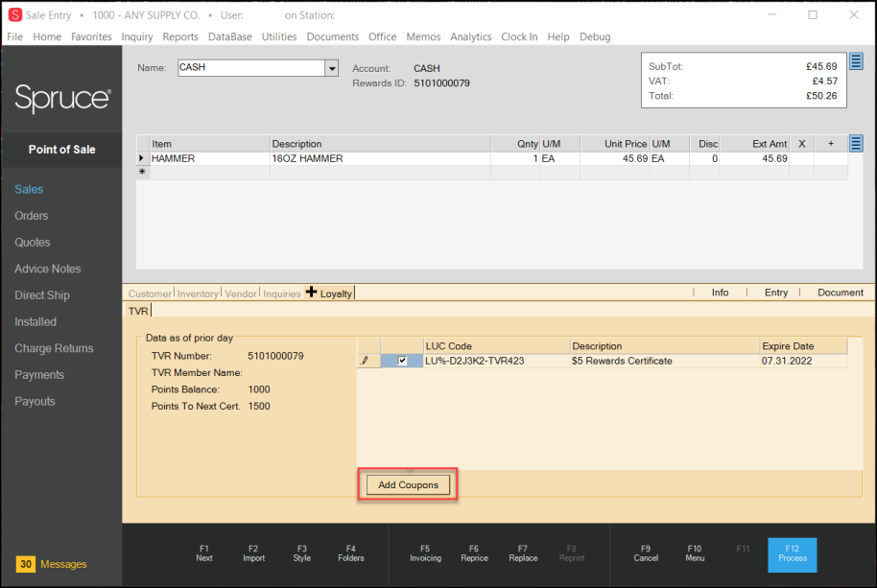Click F5 Invoicing function key

[425, 553]
